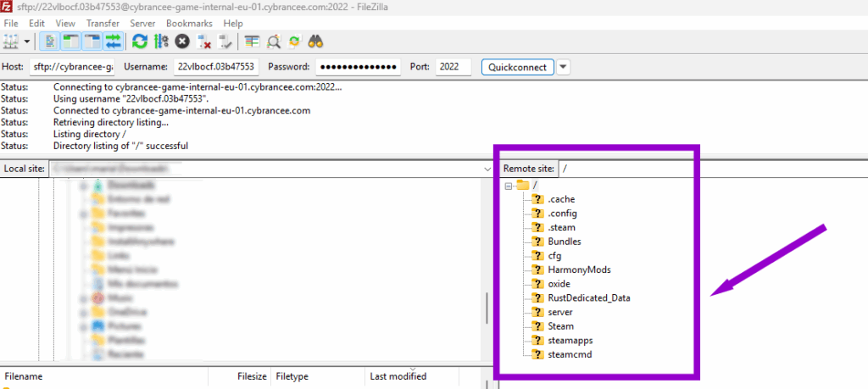This screenshot has height=389, width=868.
Task: Refresh file and folder lists
Action: click(140, 42)
